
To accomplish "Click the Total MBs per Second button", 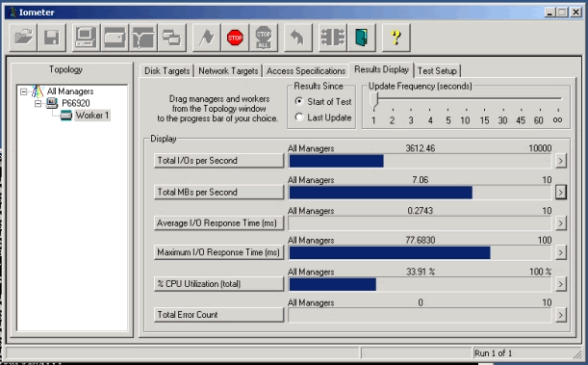I will point(218,192).
